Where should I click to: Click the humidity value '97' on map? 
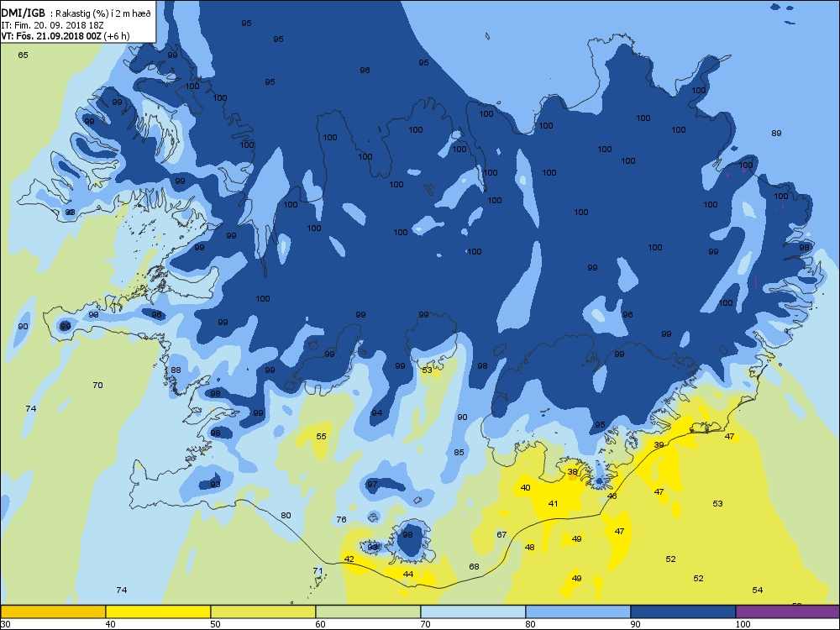coord(372,485)
